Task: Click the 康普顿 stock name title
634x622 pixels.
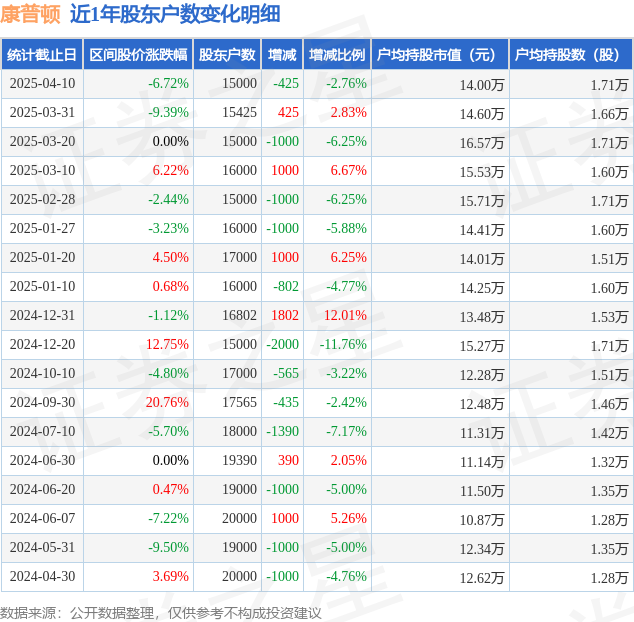Action: coord(30,14)
